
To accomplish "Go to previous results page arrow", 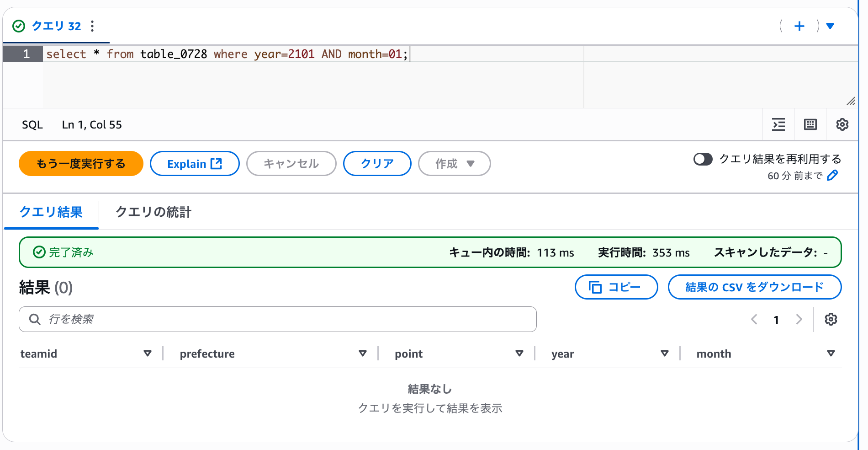I will (754, 319).
